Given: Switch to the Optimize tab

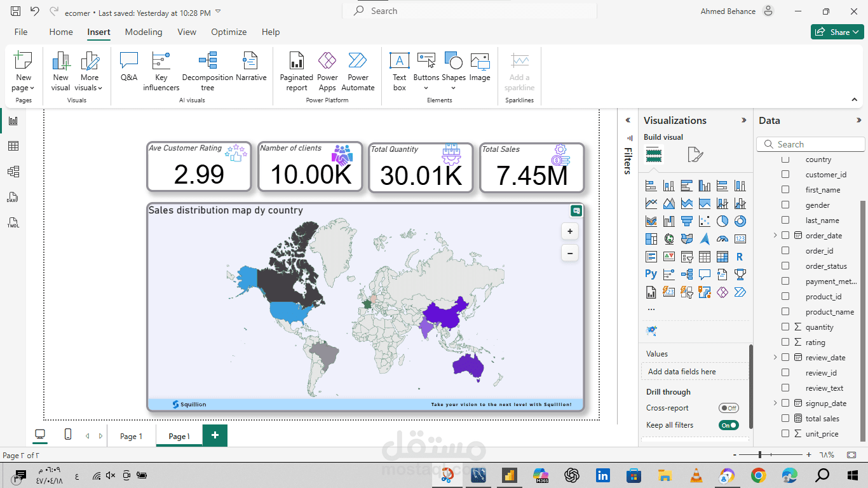Looking at the screenshot, I should (229, 32).
